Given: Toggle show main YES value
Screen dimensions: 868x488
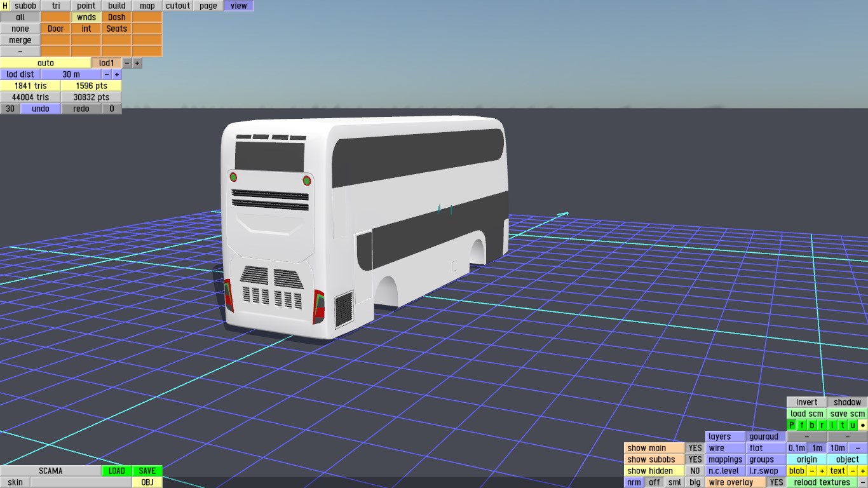Looking at the screenshot, I should 695,448.
